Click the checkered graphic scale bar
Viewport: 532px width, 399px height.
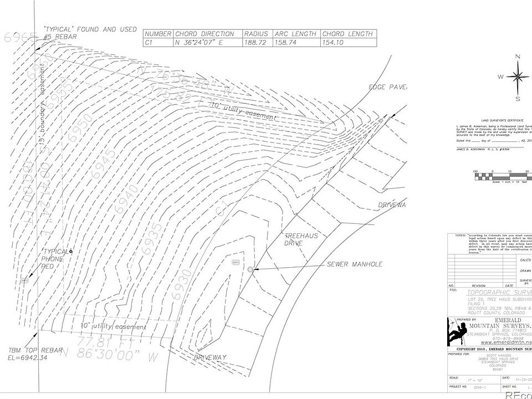[x=504, y=176]
